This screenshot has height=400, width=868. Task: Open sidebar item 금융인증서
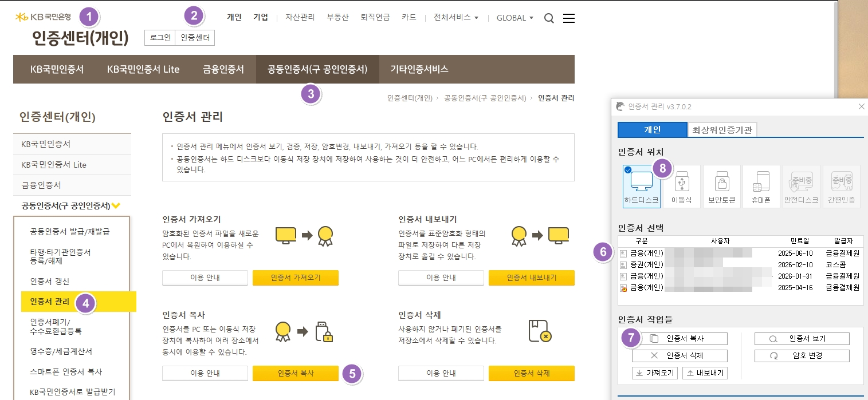72,185
